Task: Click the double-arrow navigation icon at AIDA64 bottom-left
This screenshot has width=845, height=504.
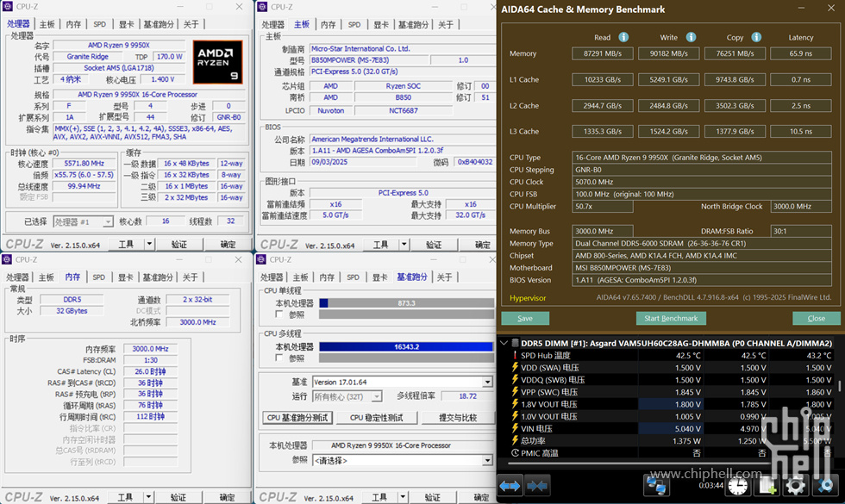Action: coord(509,487)
